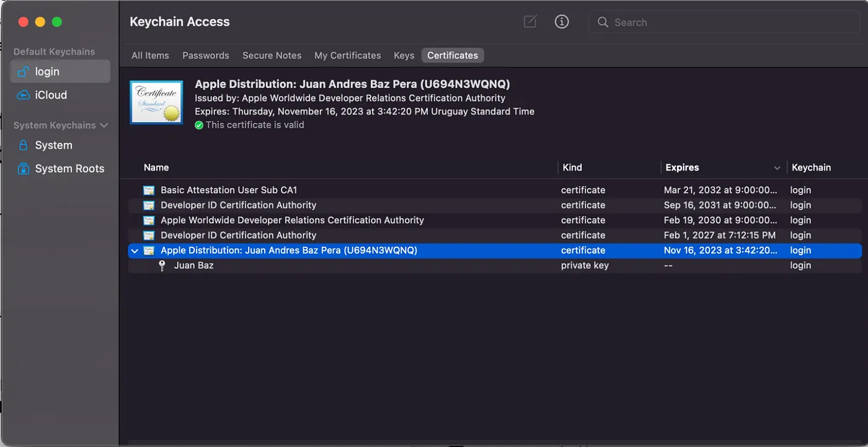
Task: Click the Expires Thursday, November 16 line
Action: pos(365,112)
